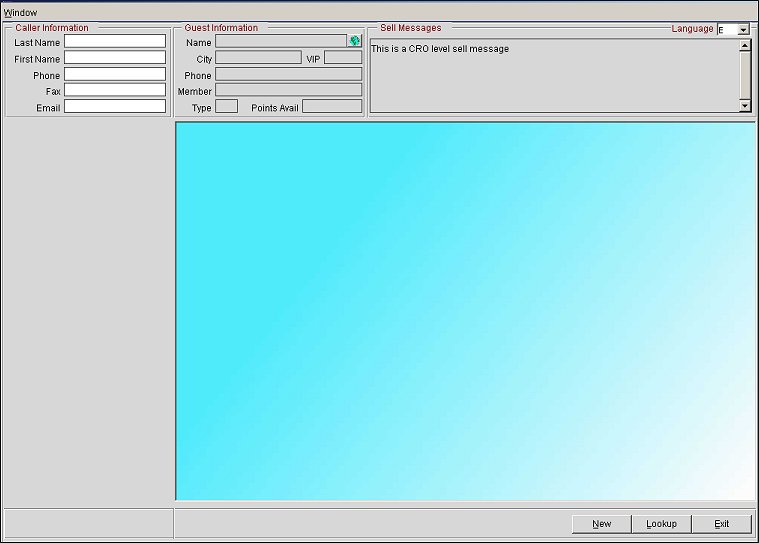Click the Guest Information Phone field
The height and width of the screenshot is (543, 759).
(288, 74)
